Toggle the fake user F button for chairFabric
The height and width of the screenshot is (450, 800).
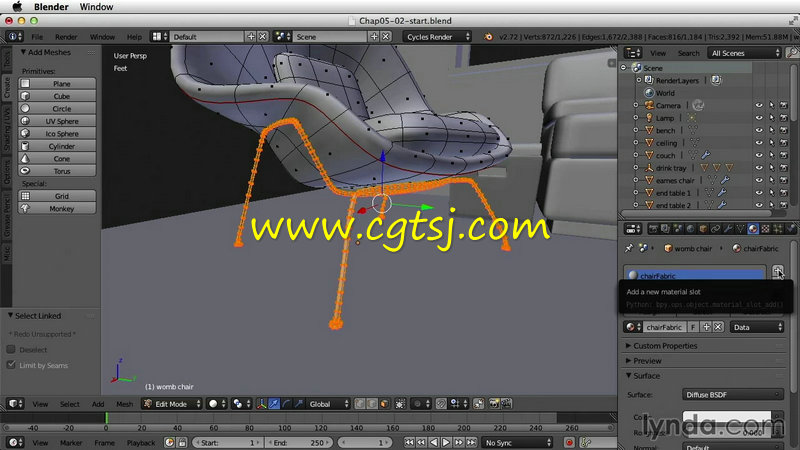pos(693,327)
